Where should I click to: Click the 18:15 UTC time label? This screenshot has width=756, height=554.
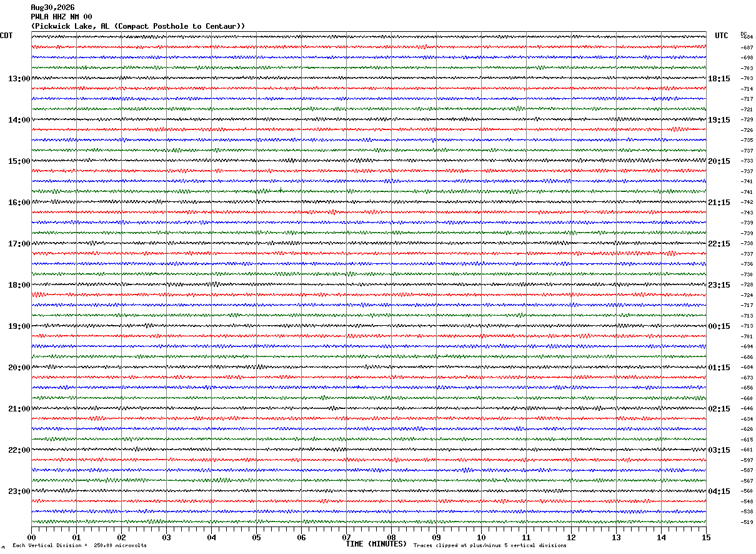[x=719, y=79]
